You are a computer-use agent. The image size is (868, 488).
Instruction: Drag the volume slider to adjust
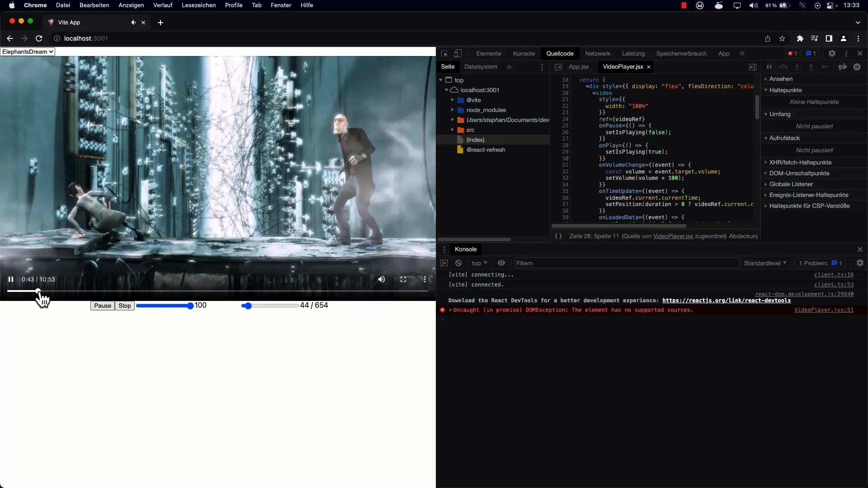tap(189, 305)
